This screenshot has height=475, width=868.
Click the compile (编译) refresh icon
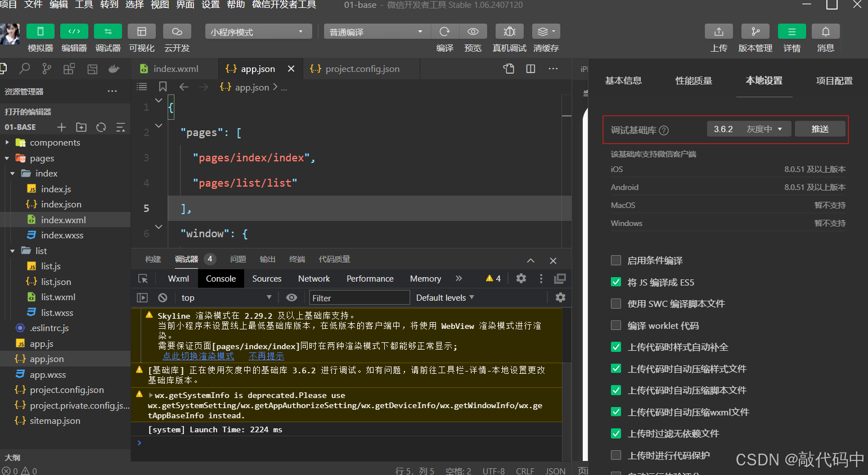444,31
